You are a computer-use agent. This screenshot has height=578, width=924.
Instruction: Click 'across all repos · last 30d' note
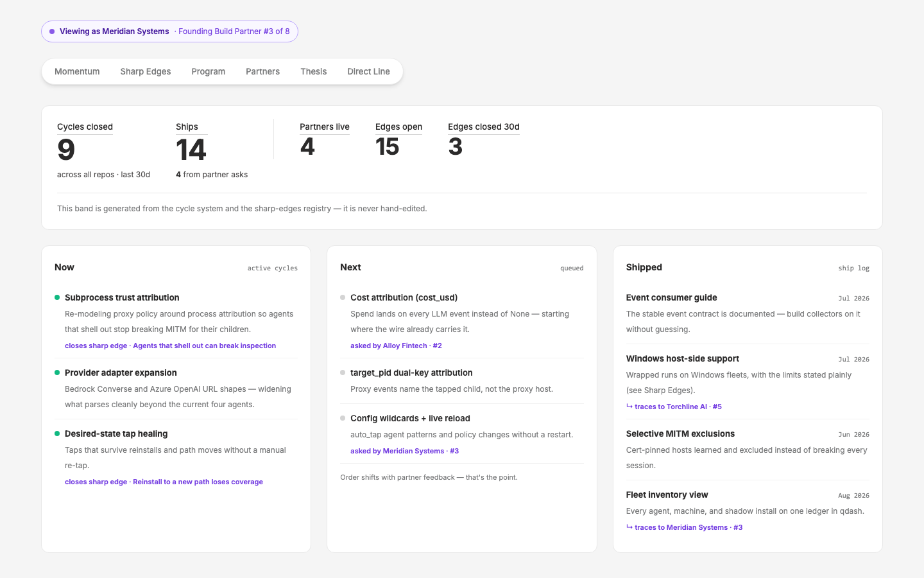[x=103, y=175]
